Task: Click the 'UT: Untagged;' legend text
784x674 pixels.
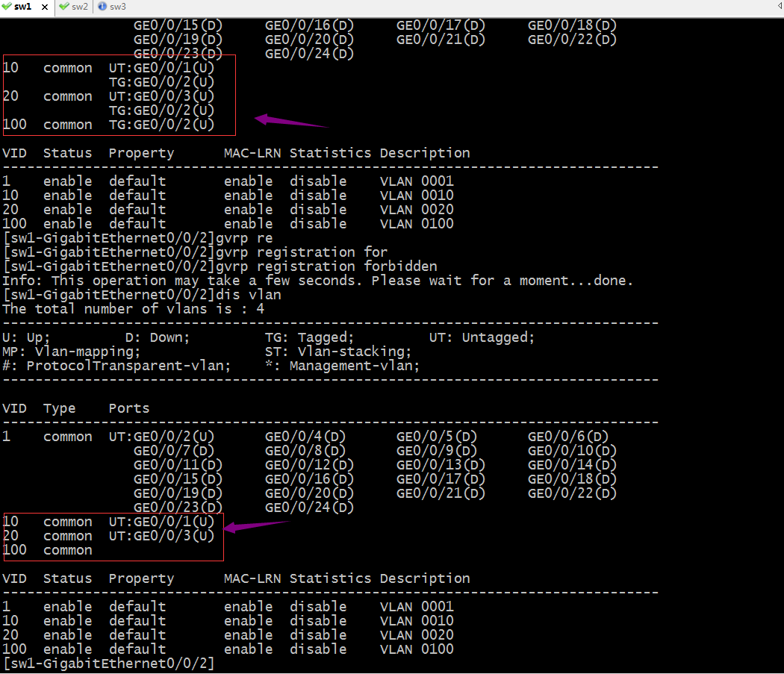Action: coord(482,337)
